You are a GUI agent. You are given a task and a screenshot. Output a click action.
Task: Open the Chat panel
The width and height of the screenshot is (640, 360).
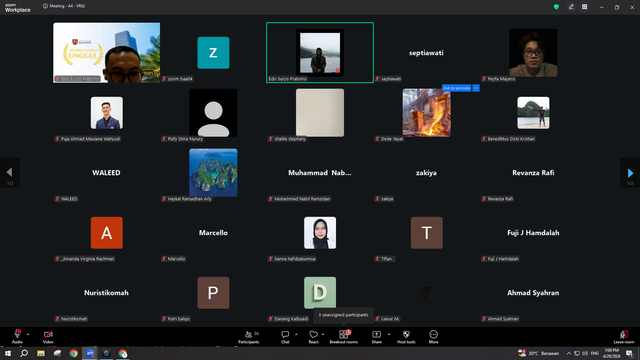pyautogui.click(x=285, y=337)
